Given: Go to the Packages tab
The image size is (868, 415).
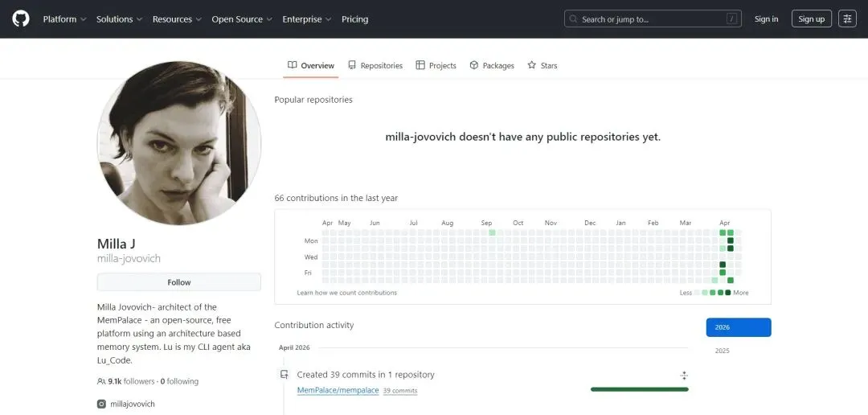Looking at the screenshot, I should click(492, 65).
